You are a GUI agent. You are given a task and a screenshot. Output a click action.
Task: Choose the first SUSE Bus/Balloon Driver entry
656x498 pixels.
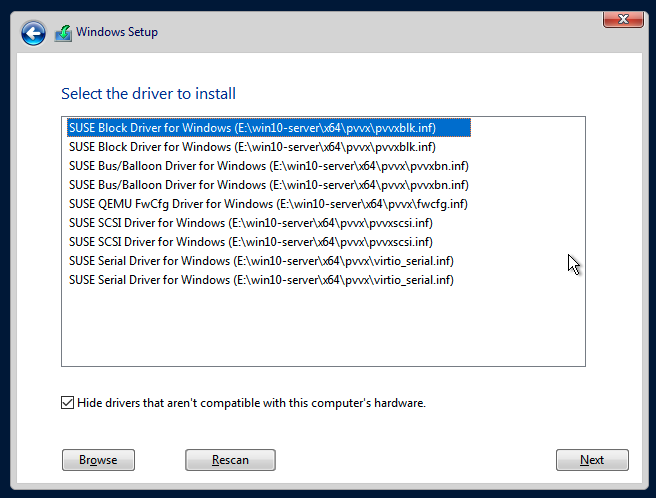[268, 166]
